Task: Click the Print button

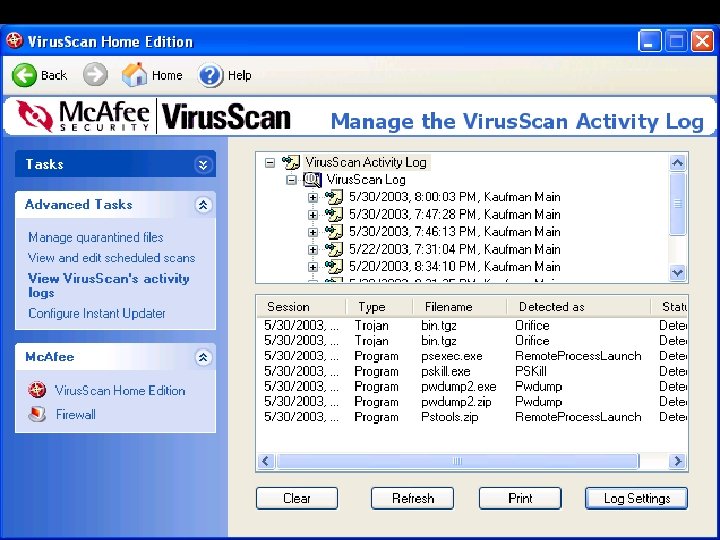Action: (520, 498)
